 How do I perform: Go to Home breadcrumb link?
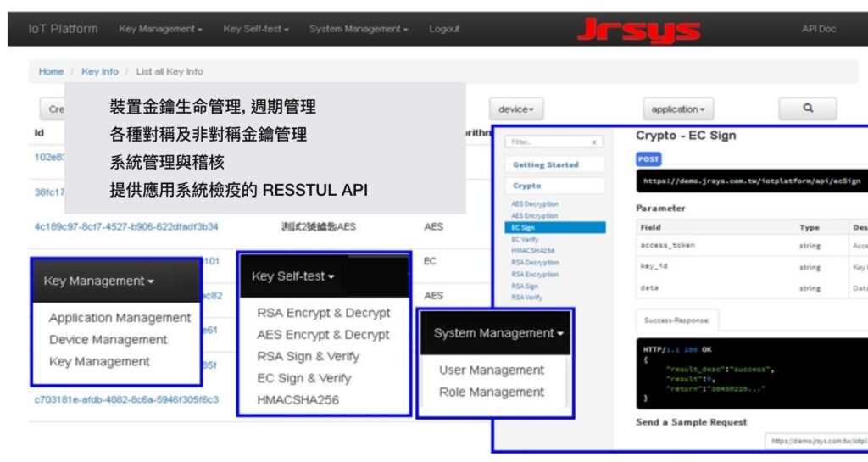coord(51,71)
